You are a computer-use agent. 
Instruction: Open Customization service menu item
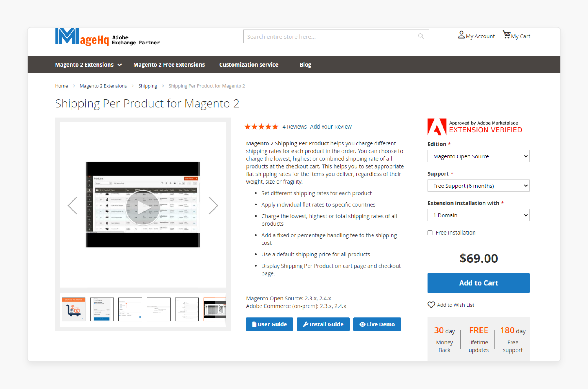[249, 64]
